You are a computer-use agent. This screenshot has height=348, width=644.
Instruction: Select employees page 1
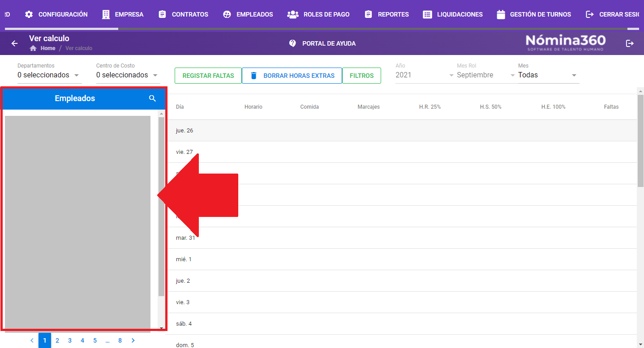coord(45,340)
